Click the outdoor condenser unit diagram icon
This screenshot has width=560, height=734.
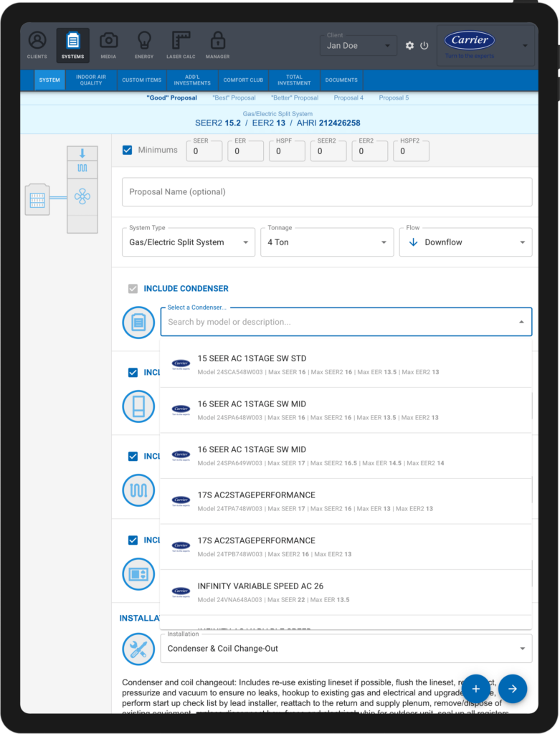(37, 199)
